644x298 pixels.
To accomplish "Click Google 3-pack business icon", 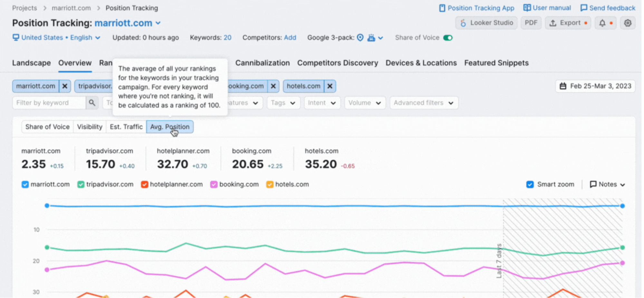I will point(371,38).
